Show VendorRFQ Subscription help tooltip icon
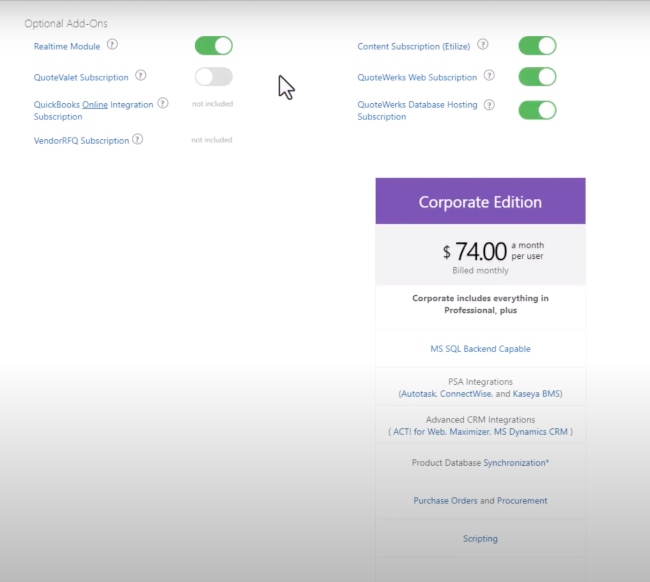Screen dimensions: 650x582 (x=138, y=139)
